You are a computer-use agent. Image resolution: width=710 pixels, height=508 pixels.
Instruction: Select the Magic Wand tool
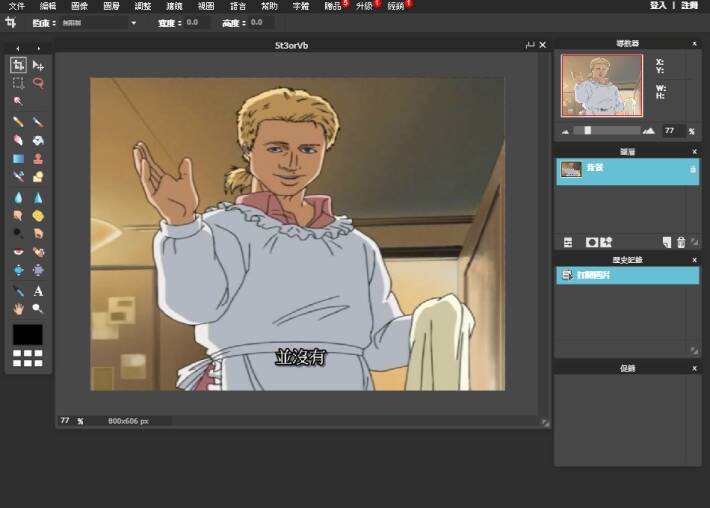[x=18, y=101]
